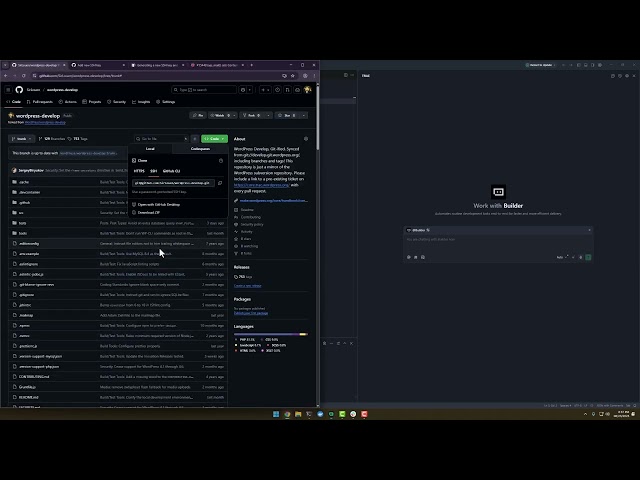Click the add file plus button next to Code
Screen dimensions: 640x480
[x=195, y=139]
